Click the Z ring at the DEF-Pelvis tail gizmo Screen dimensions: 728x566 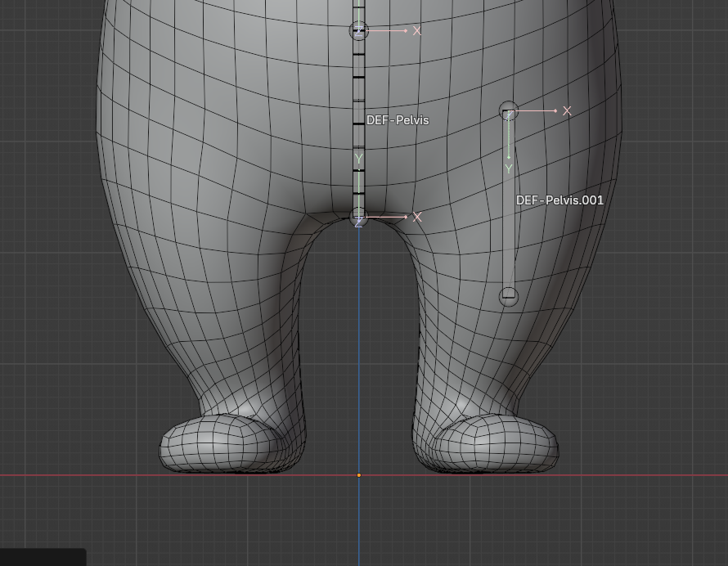[359, 218]
